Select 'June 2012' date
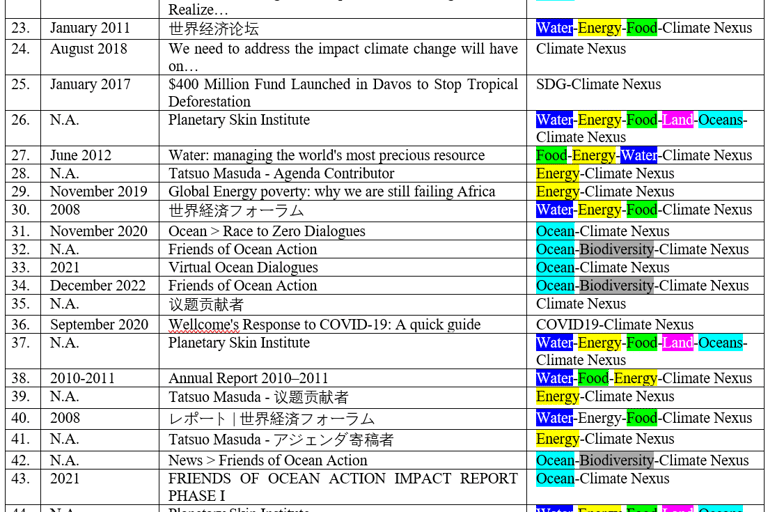The image size is (768, 512). coord(81,155)
